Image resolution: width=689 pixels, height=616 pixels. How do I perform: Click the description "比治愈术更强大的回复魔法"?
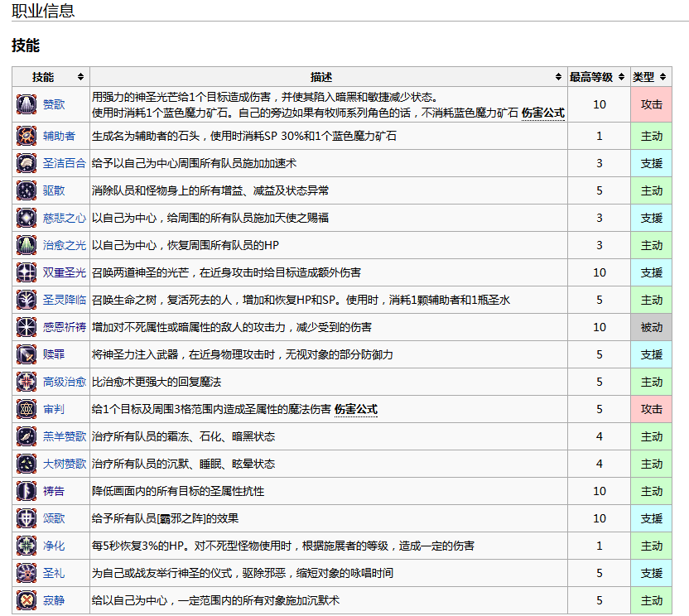pyautogui.click(x=157, y=382)
